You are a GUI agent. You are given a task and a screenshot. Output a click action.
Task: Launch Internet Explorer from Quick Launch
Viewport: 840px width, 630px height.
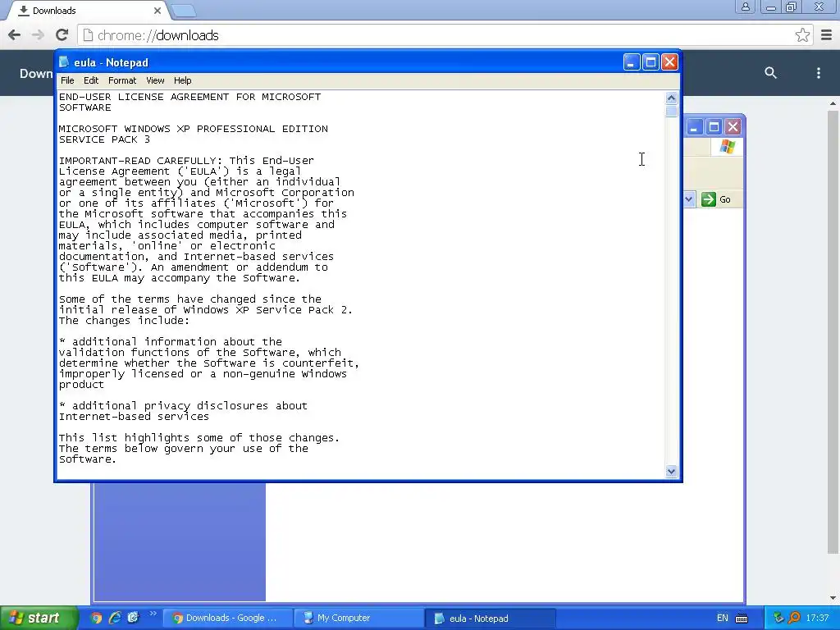click(x=115, y=618)
